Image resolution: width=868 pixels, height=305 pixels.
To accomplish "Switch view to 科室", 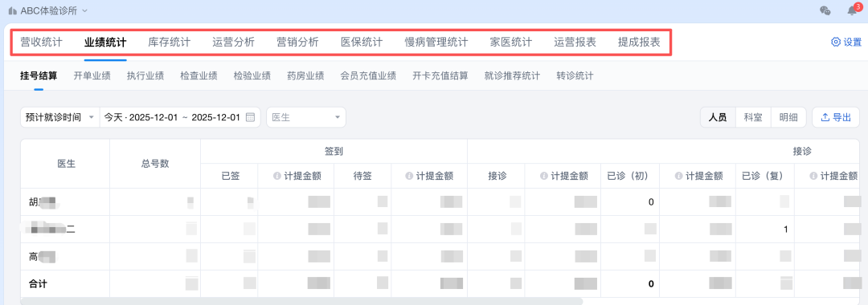I will coord(753,117).
